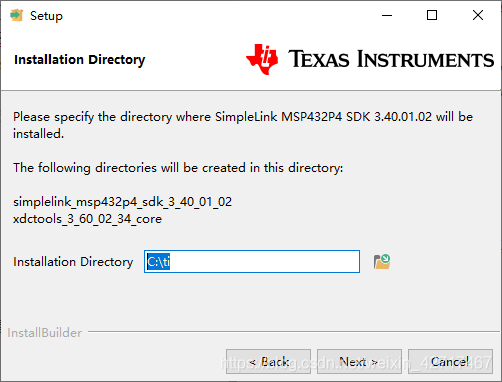
Task: Go to the previous step with Back
Action: tap(268, 361)
